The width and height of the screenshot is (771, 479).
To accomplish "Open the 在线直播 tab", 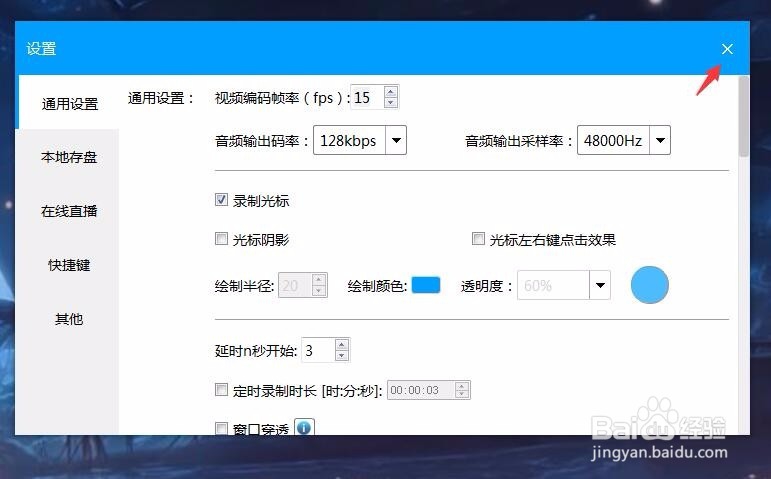I will 69,211.
